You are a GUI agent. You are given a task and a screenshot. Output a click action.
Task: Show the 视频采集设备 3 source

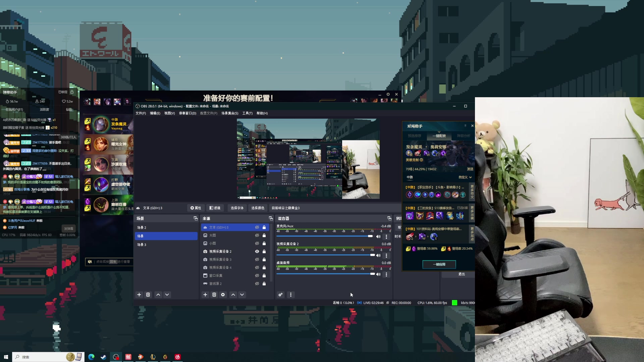click(257, 259)
